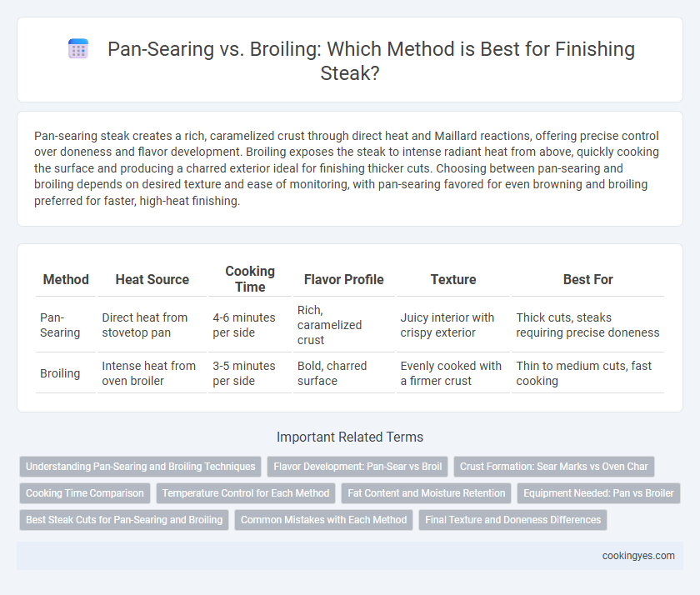
Task: Open Flavor Development: Pan-Sear vs Broil tag
Action: 357,467
